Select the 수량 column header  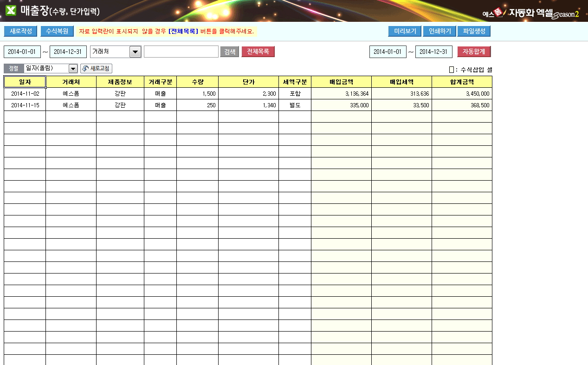[x=197, y=82]
